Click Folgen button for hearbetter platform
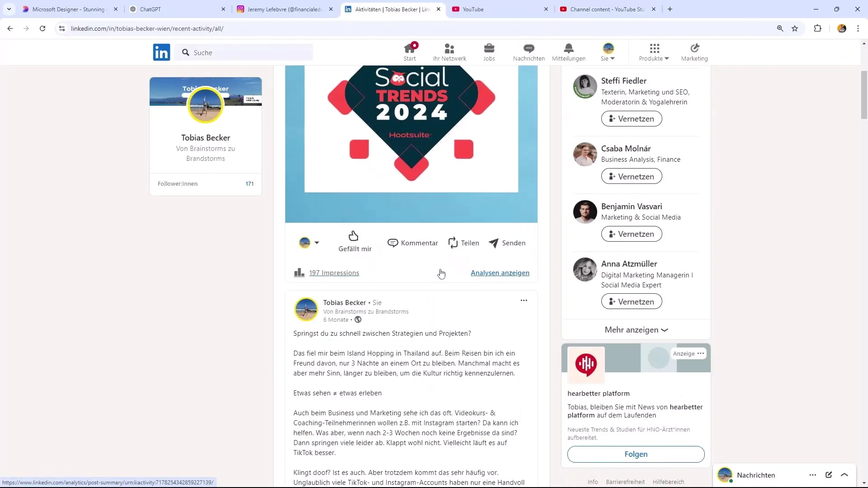The height and width of the screenshot is (488, 868). [636, 454]
